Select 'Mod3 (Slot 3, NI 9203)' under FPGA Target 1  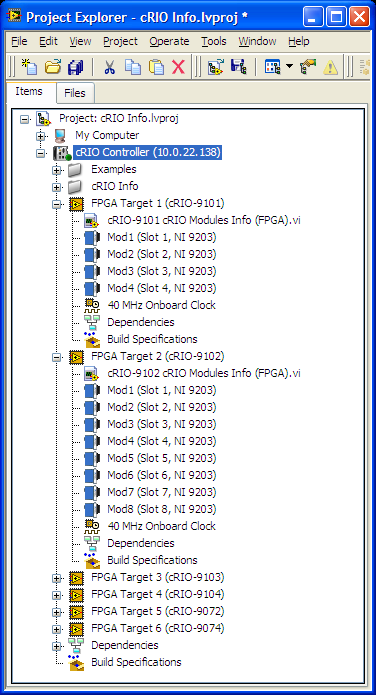tap(162, 271)
